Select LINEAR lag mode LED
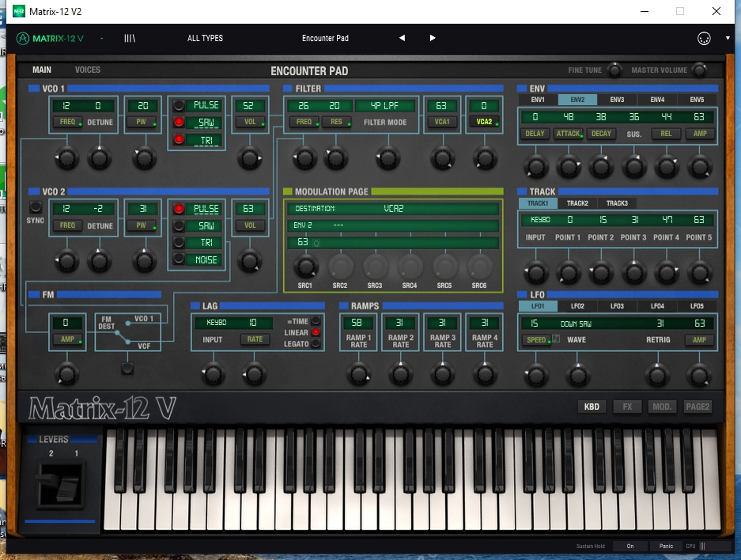741x560 pixels. click(x=316, y=332)
